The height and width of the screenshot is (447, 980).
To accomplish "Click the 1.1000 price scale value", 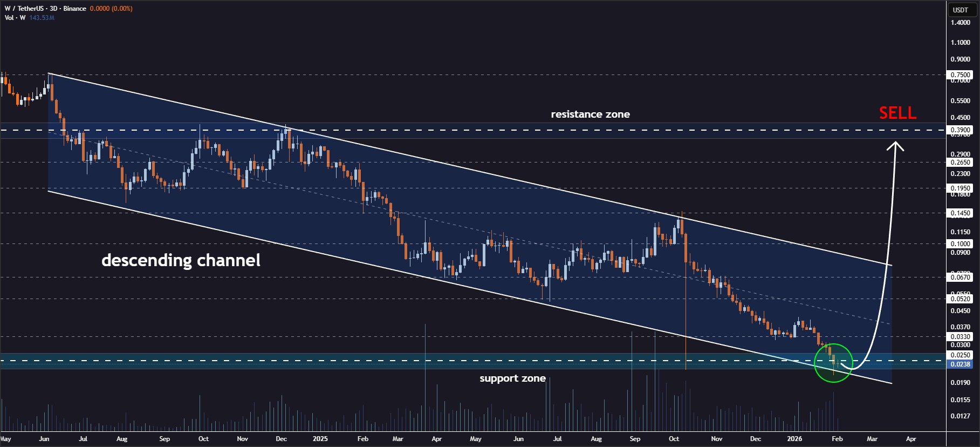I will pos(960,43).
